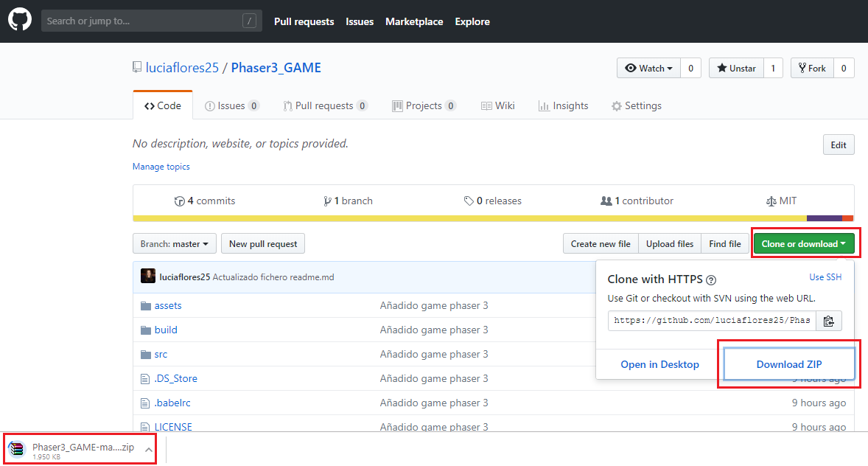Screen dimensions: 868x466
Task: Click the assets folder icon
Action: pos(146,306)
